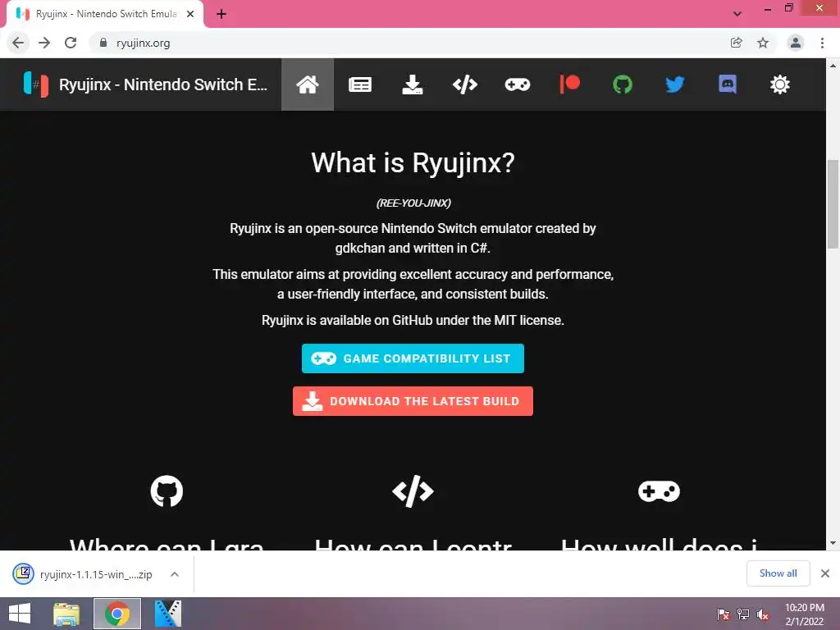Open the Discord icon in navbar

point(728,84)
